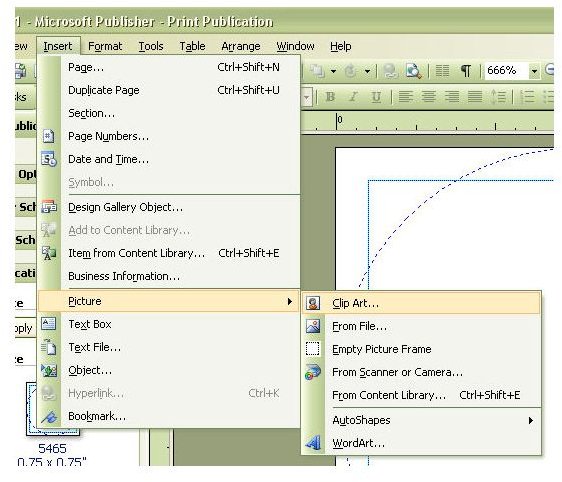Select From Scanner or Camera...
The width and height of the screenshot is (562, 482).
422,372
